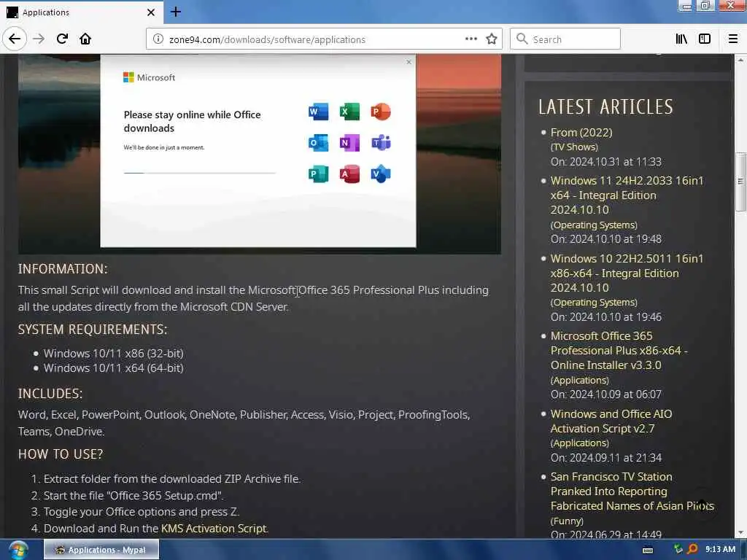Click the Excel icon in Office image
747x560 pixels.
[349, 112]
